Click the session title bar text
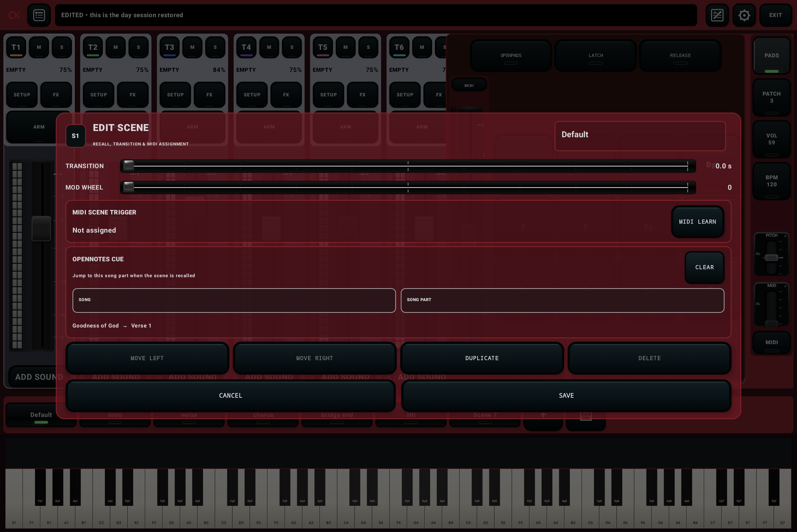Viewport: 797px width, 532px height. click(x=122, y=15)
